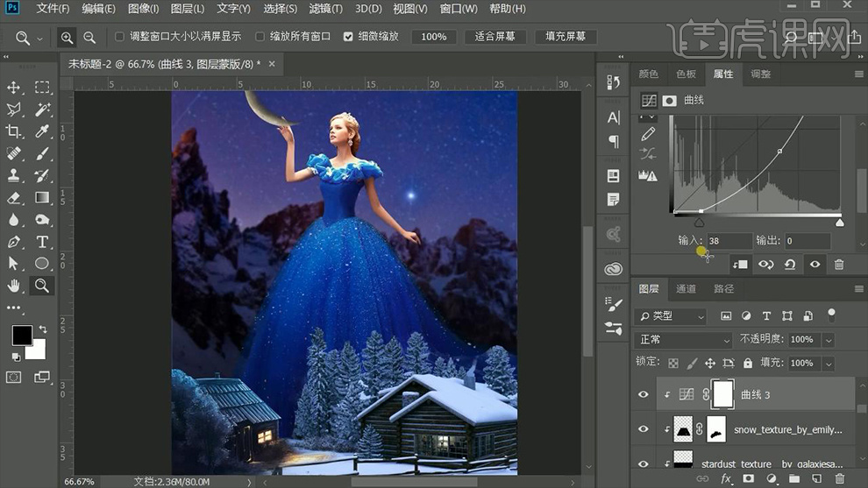This screenshot has width=868, height=488.
Task: Click the 填充屏幕 (Fill Screen) button
Action: [x=566, y=37]
